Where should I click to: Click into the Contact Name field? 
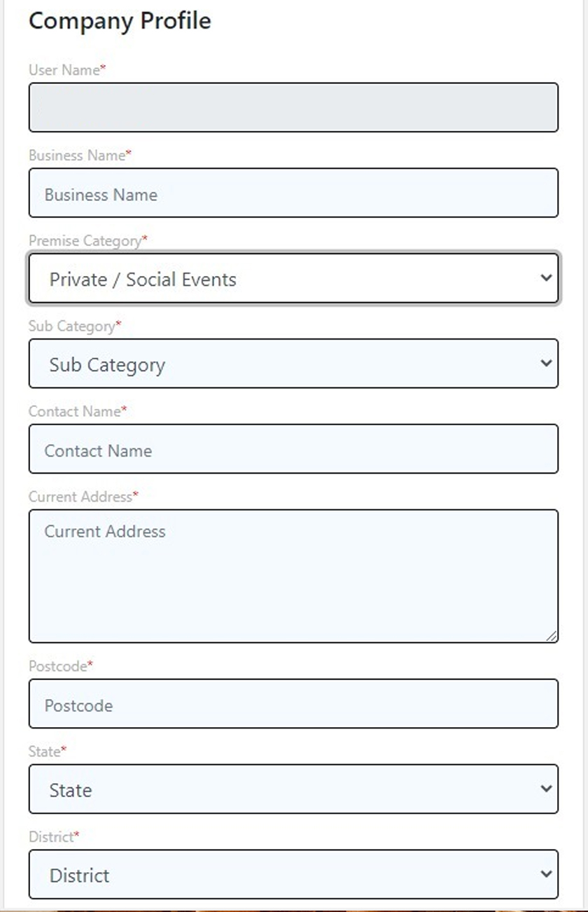(293, 449)
